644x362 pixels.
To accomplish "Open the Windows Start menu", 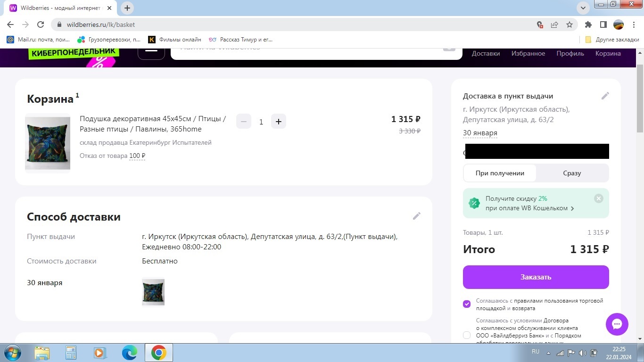I will tap(12, 353).
